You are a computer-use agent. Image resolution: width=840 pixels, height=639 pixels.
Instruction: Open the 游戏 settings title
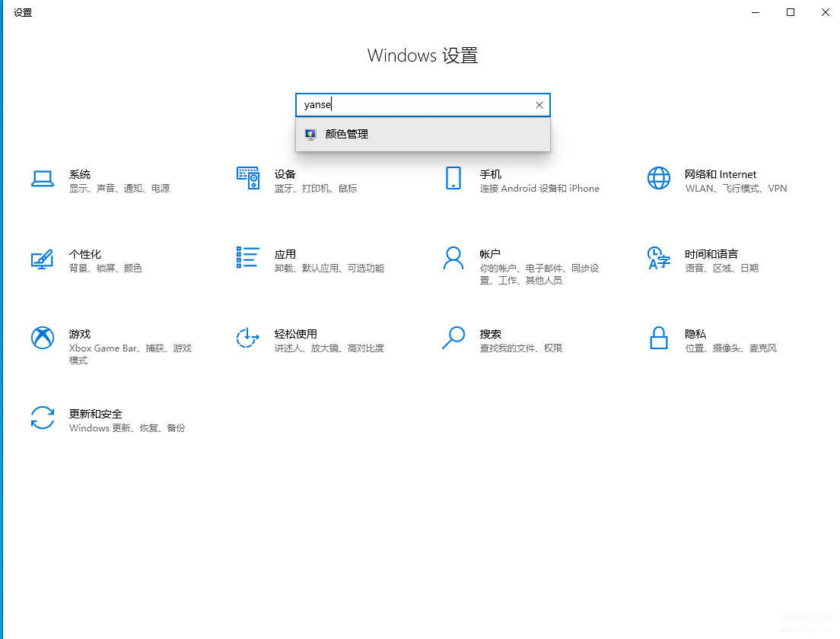(x=80, y=334)
